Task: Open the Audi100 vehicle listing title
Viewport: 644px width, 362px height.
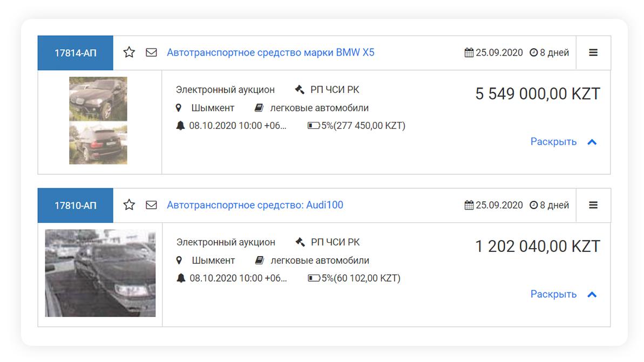Action: click(x=255, y=205)
